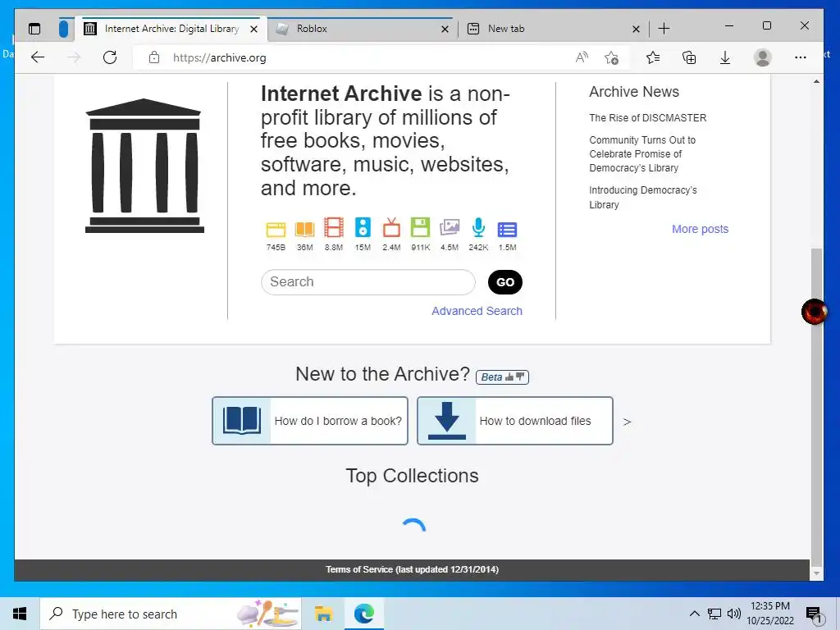Open the Concerts microphone icon (242K)
Viewport: 840px width, 630px height.
(x=478, y=228)
